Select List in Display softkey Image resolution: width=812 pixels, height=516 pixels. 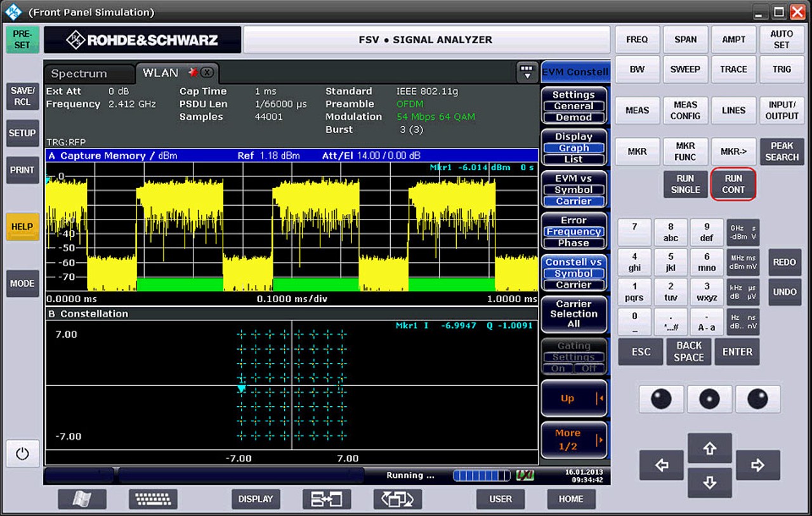pos(574,159)
